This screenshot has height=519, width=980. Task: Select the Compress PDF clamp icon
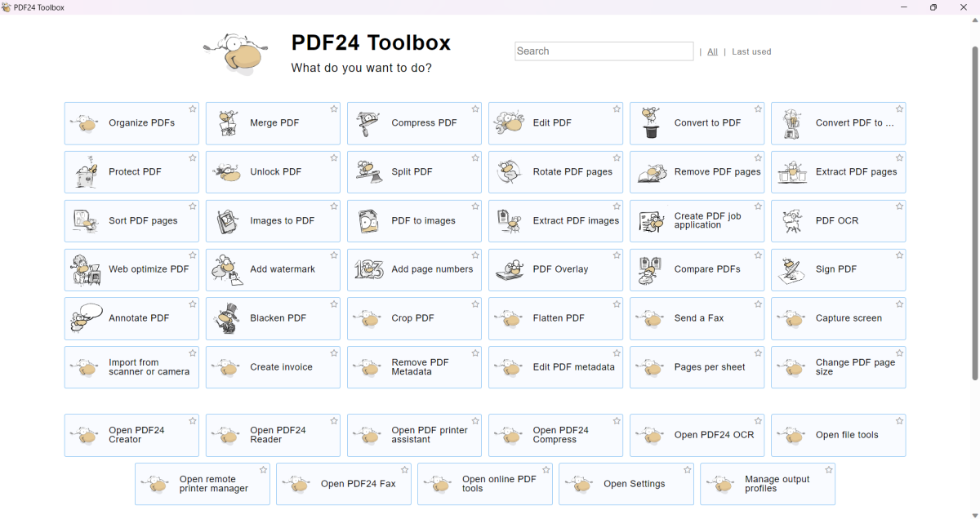coord(367,123)
